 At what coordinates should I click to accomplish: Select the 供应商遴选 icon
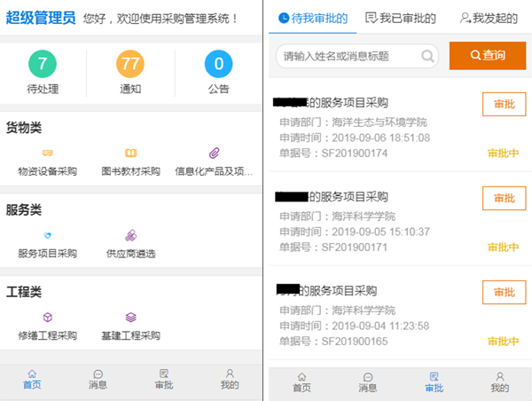click(x=130, y=235)
